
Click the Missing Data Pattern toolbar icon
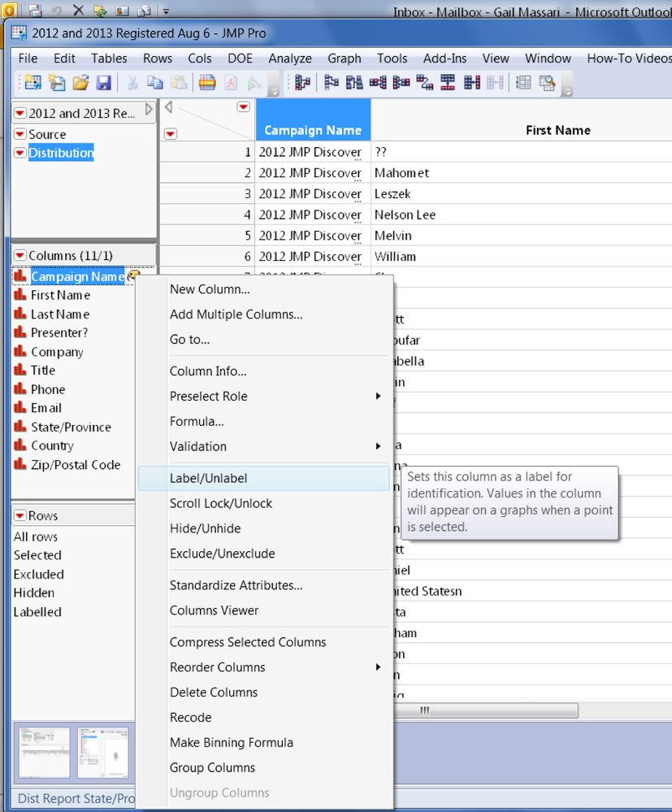tap(547, 82)
